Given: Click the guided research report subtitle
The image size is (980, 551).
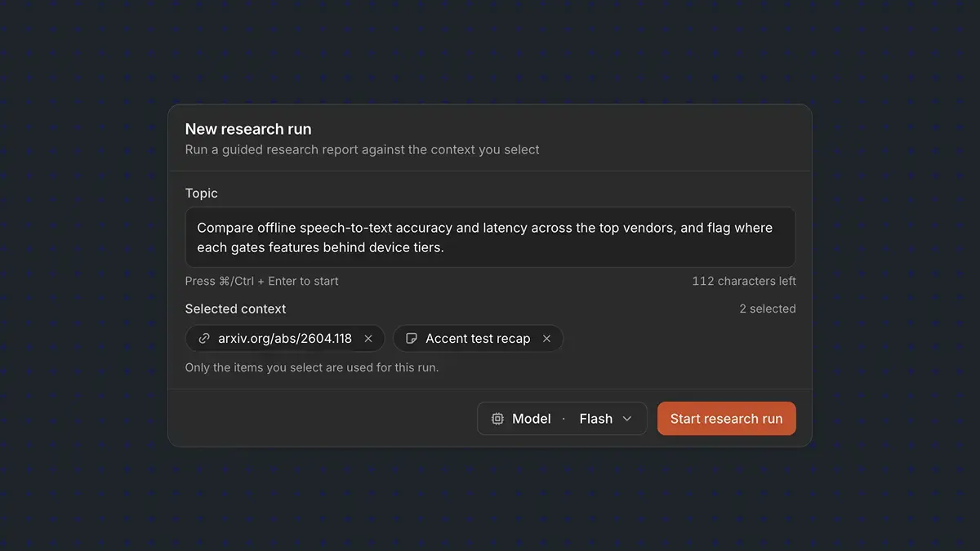Looking at the screenshot, I should tap(363, 149).
